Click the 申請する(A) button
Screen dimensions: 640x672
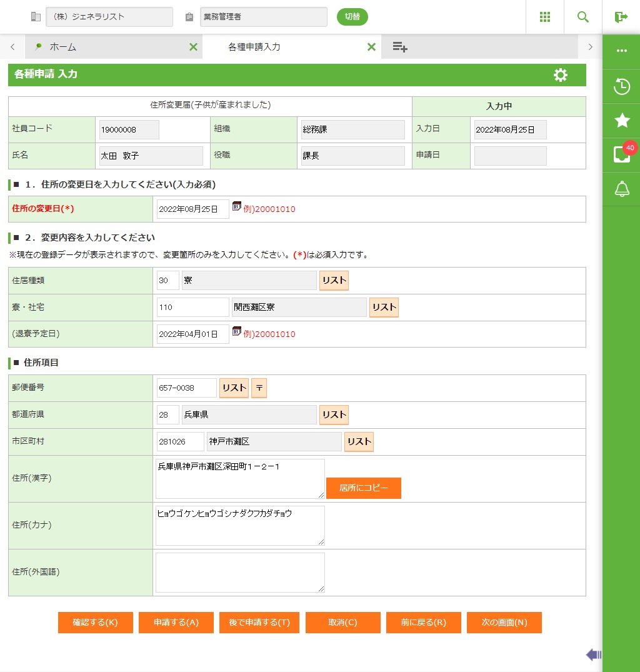tap(176, 623)
